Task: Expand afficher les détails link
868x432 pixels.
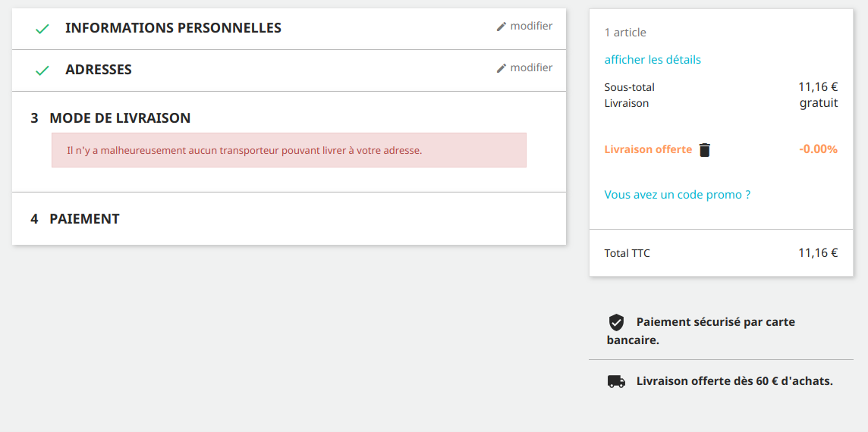Action: [x=653, y=59]
